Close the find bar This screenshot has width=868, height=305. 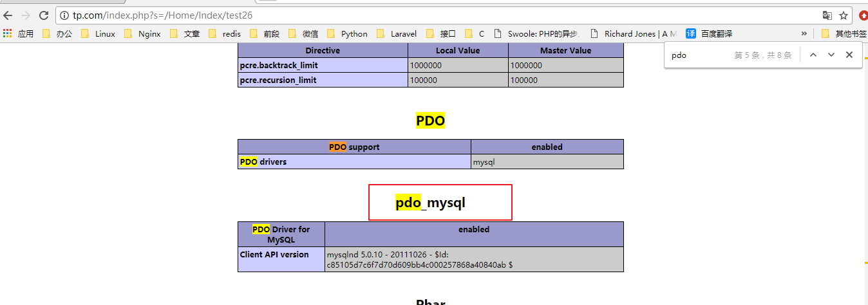(x=849, y=55)
